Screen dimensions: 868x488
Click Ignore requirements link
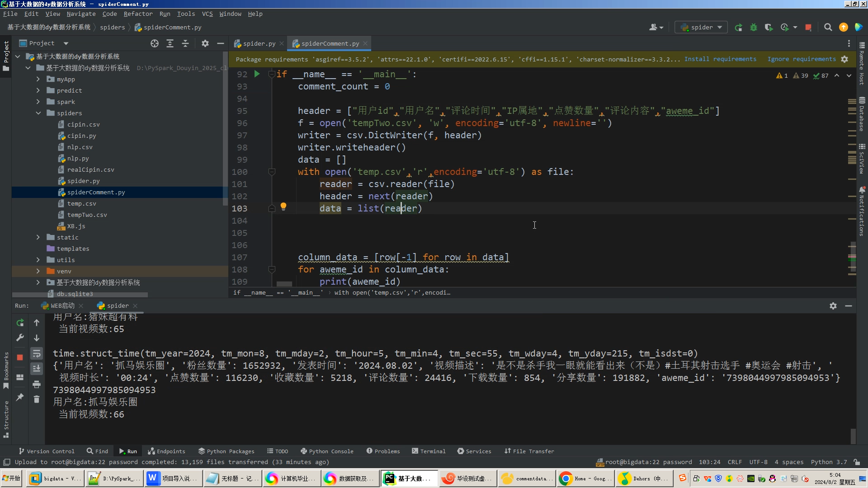click(x=801, y=59)
